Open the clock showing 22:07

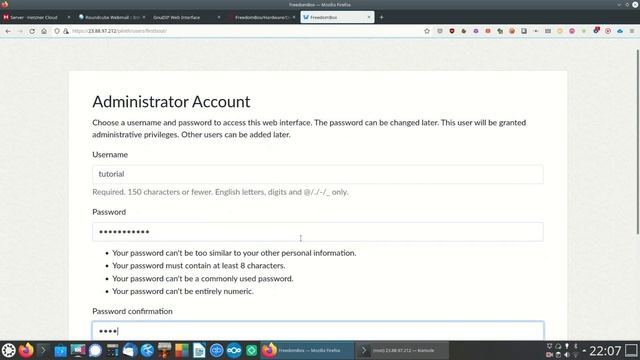605,351
